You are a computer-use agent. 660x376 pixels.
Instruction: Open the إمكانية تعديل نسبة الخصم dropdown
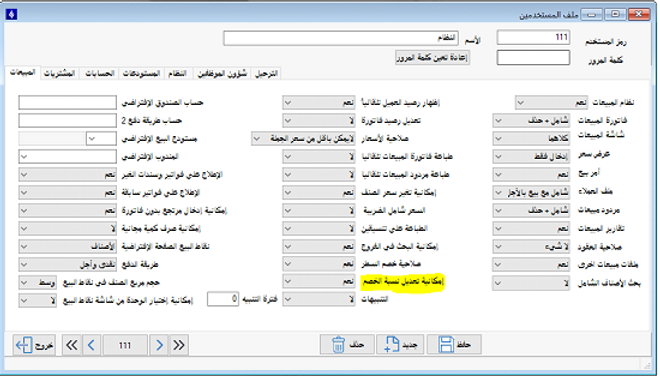pyautogui.click(x=319, y=281)
